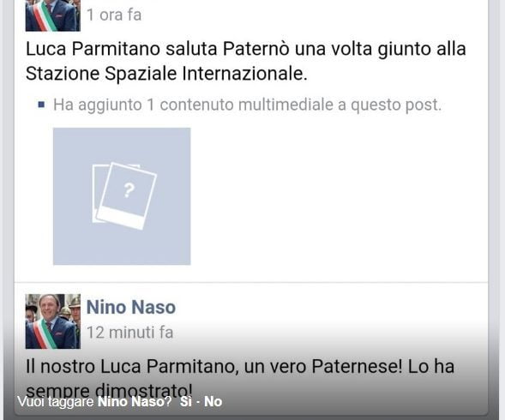Decline tagging by choosing "No"
The image size is (505, 420).
pos(213,401)
